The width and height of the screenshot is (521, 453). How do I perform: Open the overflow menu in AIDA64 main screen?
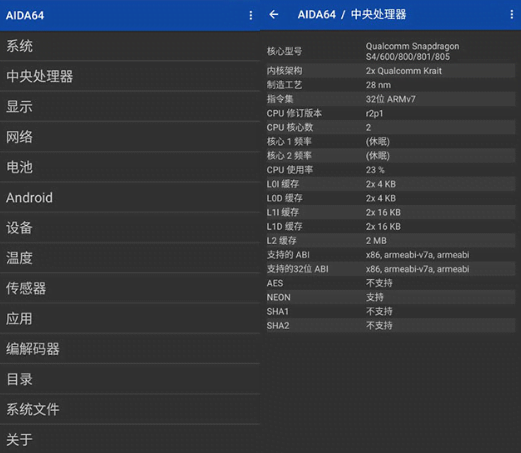[x=251, y=15]
